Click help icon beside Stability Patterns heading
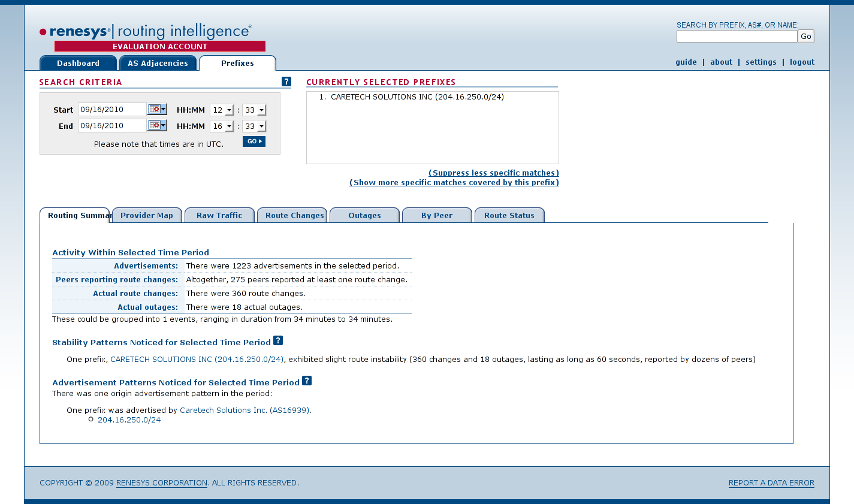 point(278,341)
